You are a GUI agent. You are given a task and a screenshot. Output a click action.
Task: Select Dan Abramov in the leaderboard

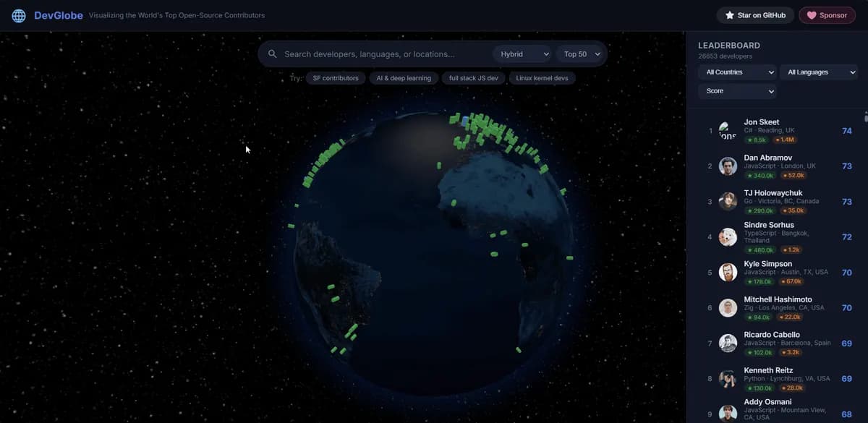coord(776,166)
